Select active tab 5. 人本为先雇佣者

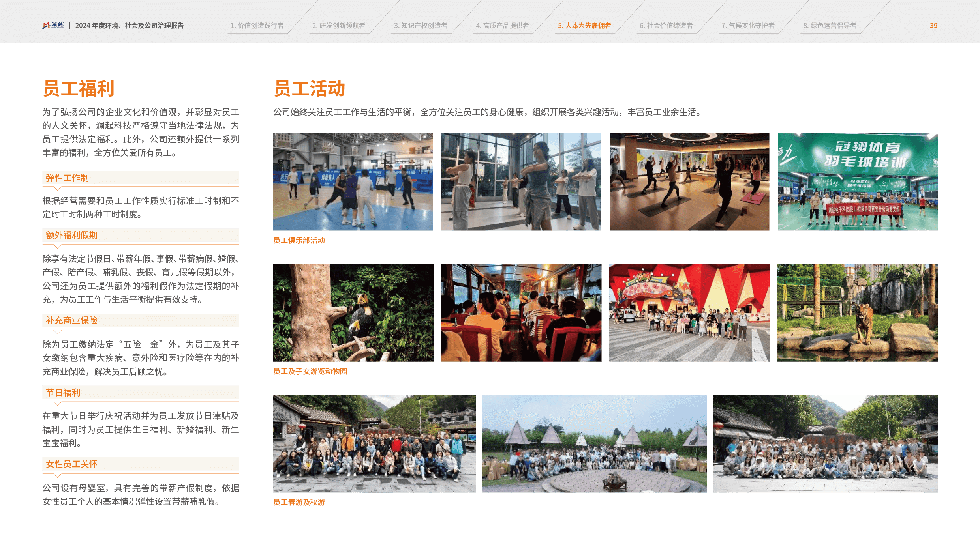coord(584,26)
